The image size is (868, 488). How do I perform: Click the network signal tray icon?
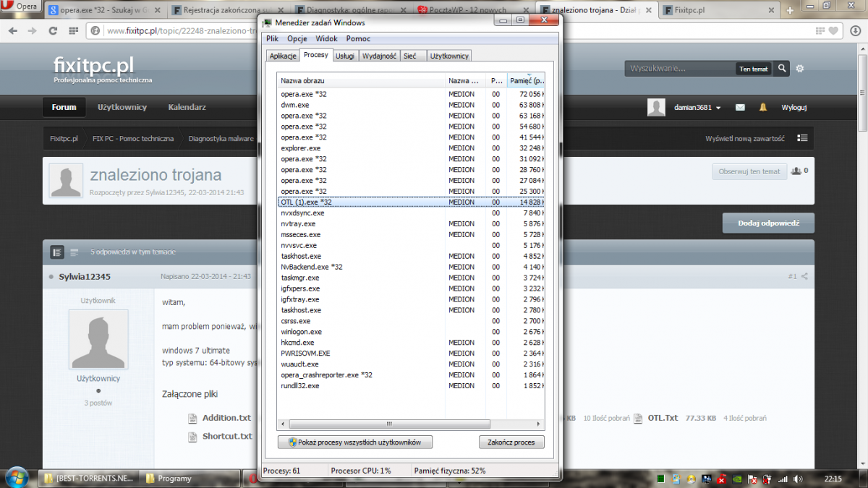click(x=782, y=479)
